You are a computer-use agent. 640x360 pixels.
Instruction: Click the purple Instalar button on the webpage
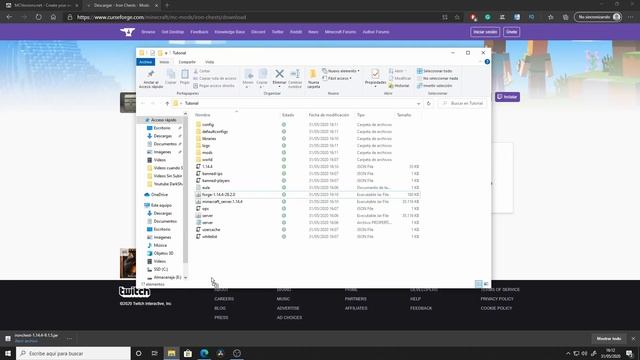(x=507, y=97)
